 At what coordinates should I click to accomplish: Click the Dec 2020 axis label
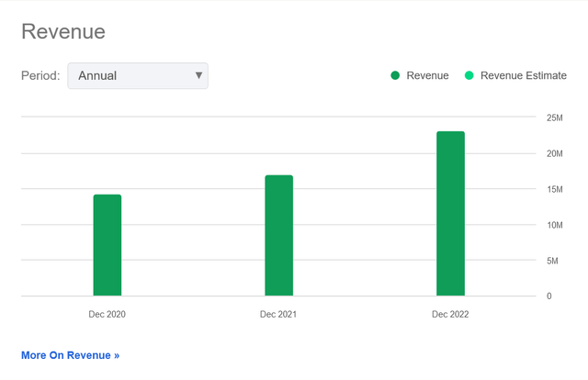[107, 314]
